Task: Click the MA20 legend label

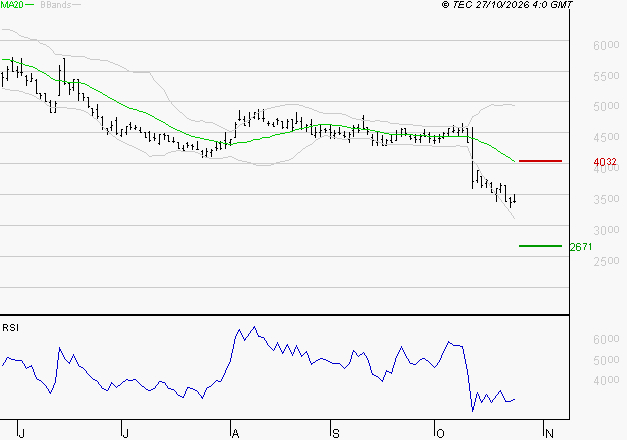Action: click(x=12, y=5)
